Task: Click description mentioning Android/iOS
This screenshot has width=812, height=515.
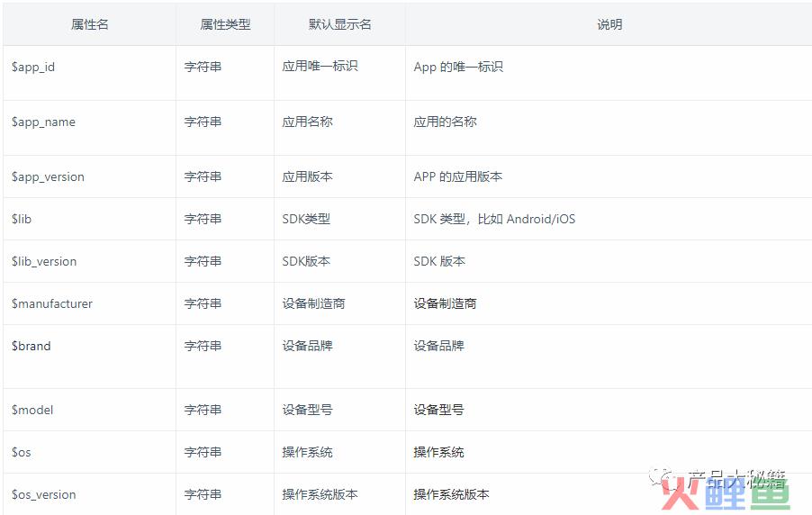Action: 494,219
